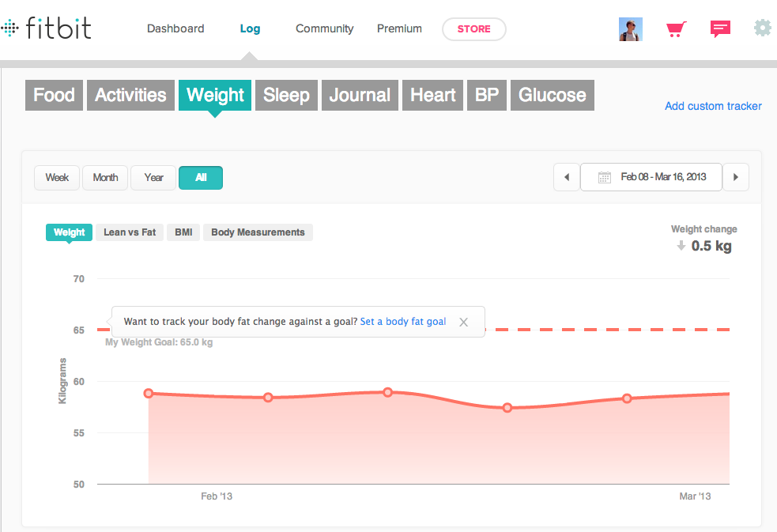Click the STORE button
Viewport: 777px width, 532px height.
click(473, 29)
